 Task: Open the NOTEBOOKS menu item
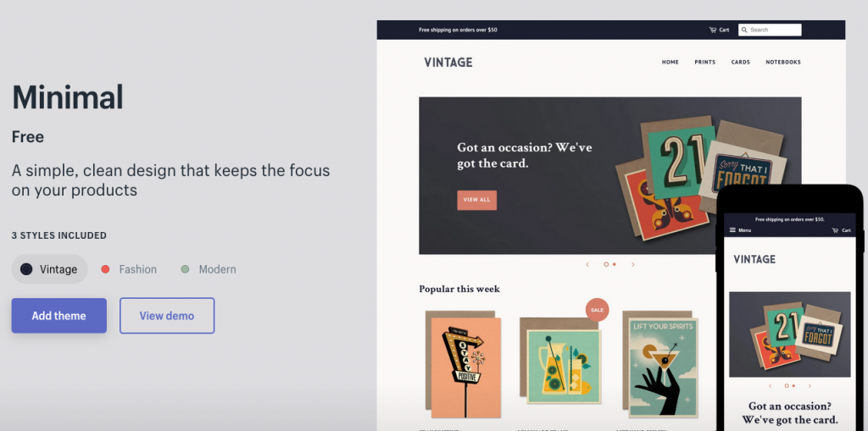783,62
